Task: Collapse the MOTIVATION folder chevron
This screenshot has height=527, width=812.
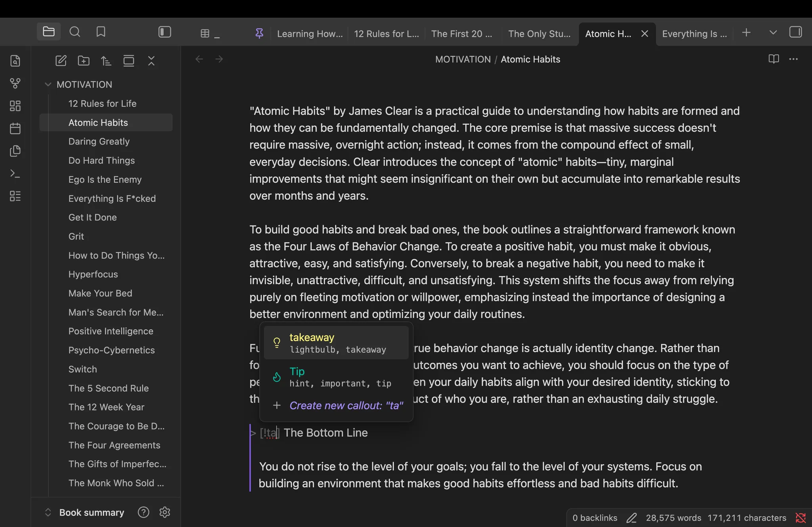Action: pyautogui.click(x=48, y=84)
